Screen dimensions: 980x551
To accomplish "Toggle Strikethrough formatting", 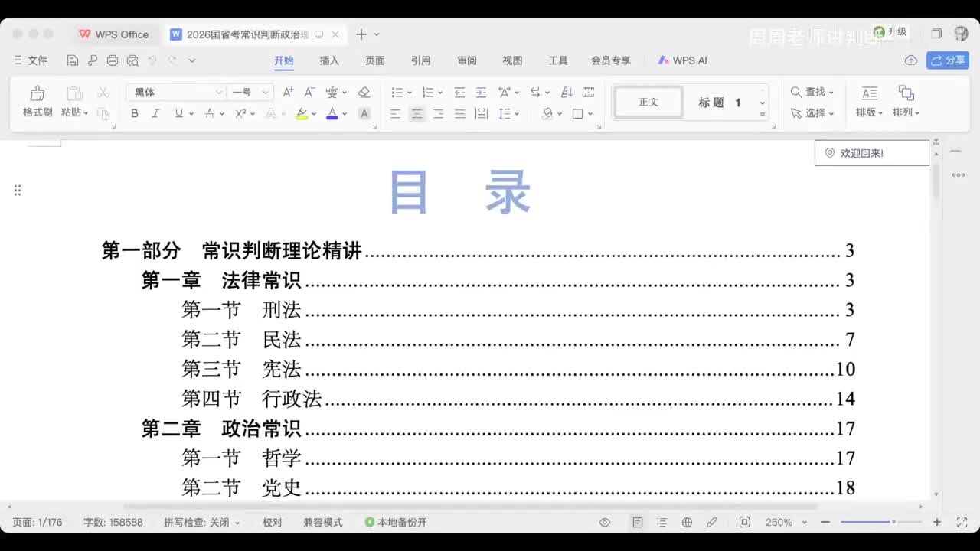I will point(210,113).
